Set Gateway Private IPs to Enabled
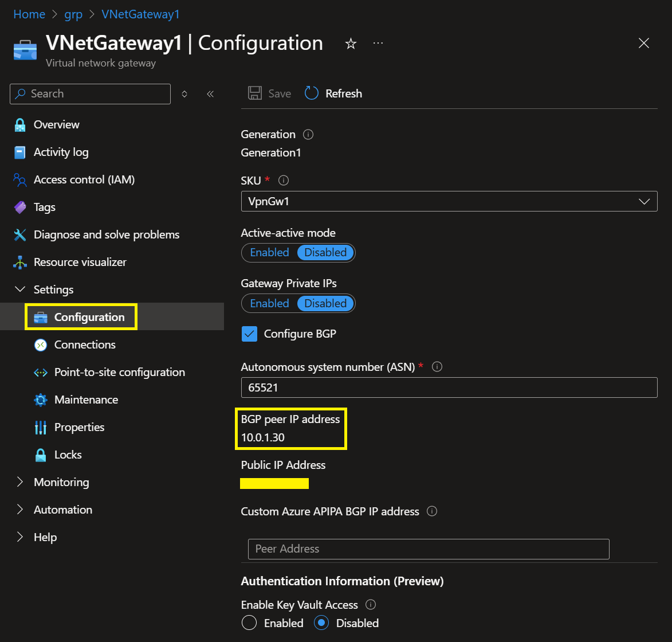 pyautogui.click(x=269, y=303)
